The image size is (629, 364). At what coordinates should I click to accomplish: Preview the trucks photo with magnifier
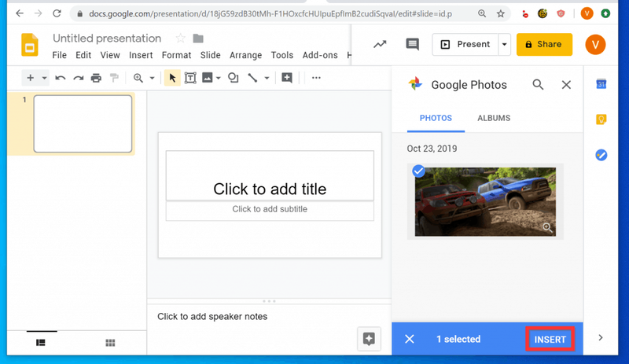tap(547, 227)
